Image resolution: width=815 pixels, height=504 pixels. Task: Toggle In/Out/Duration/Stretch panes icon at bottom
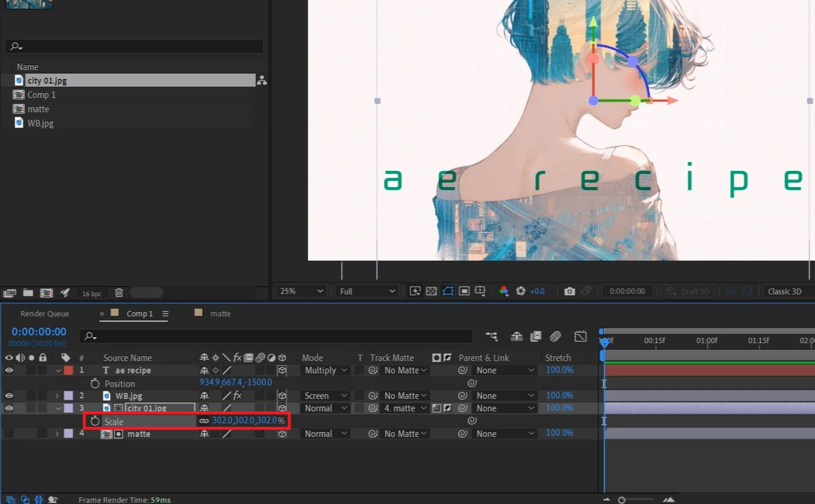pyautogui.click(x=39, y=500)
